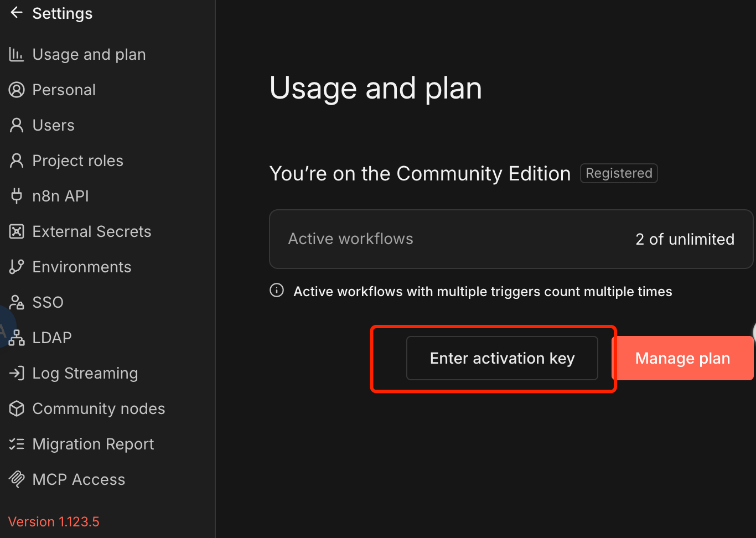View the Migration Report

point(94,444)
